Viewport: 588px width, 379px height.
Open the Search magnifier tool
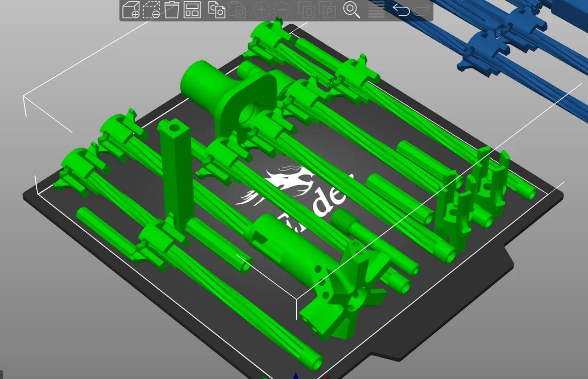tap(351, 10)
